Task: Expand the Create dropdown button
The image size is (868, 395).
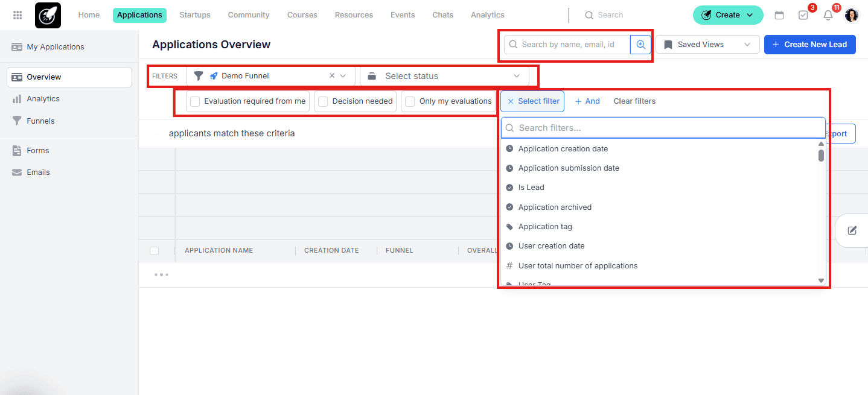Action: coord(728,15)
